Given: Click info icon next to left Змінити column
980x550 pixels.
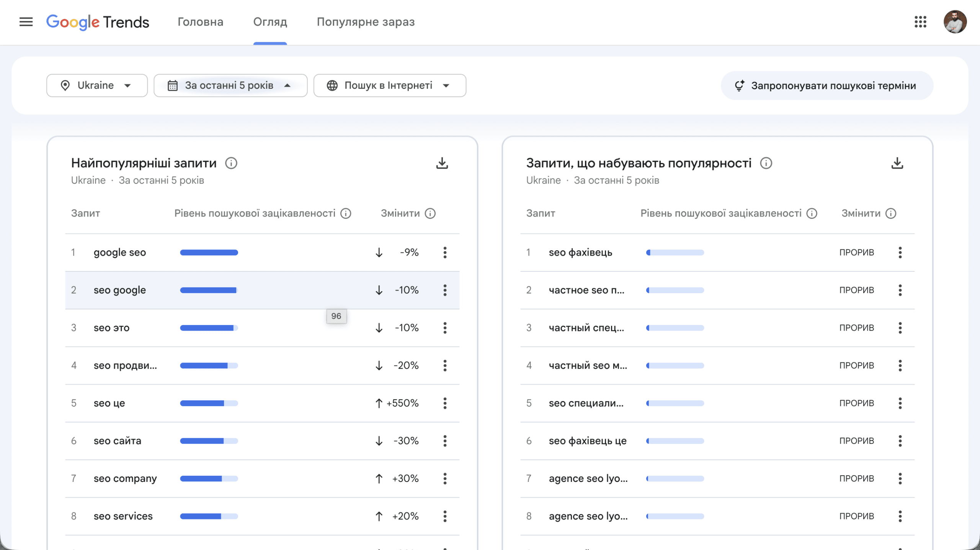Looking at the screenshot, I should click(430, 214).
